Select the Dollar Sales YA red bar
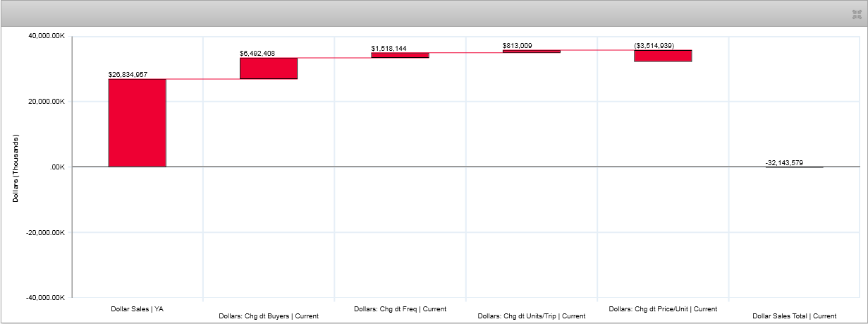Image resolution: width=868 pixels, height=324 pixels. coord(137,123)
